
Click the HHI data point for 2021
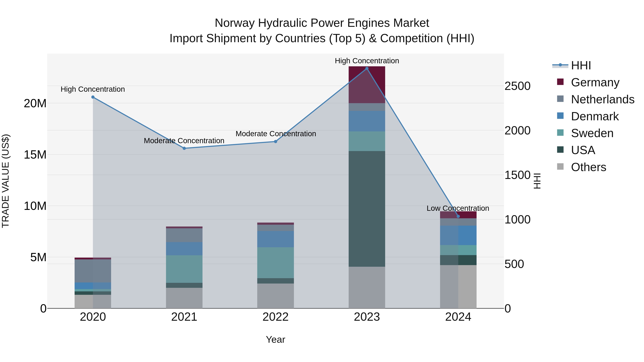click(184, 148)
